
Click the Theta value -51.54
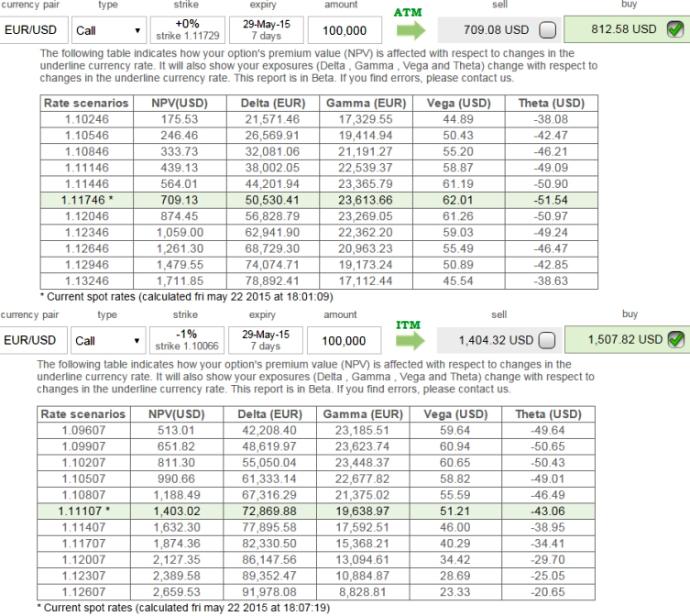point(551,201)
